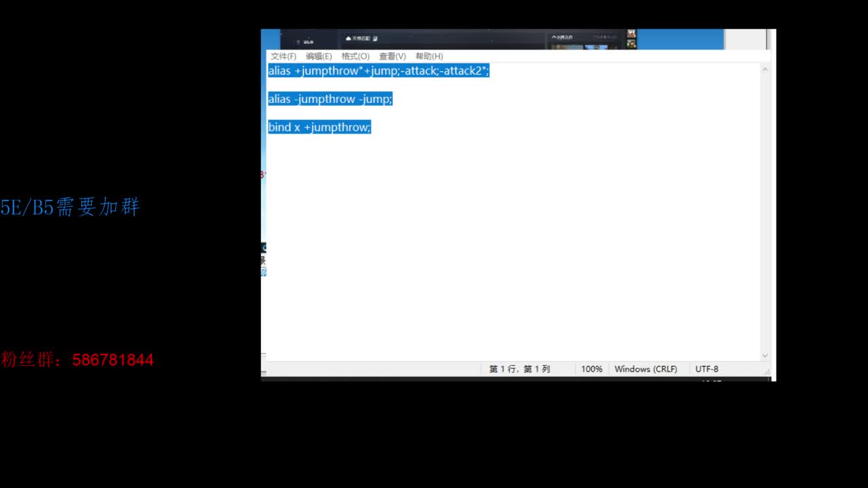
Task: Click the second avatar icon in the background window
Action: 631,44
